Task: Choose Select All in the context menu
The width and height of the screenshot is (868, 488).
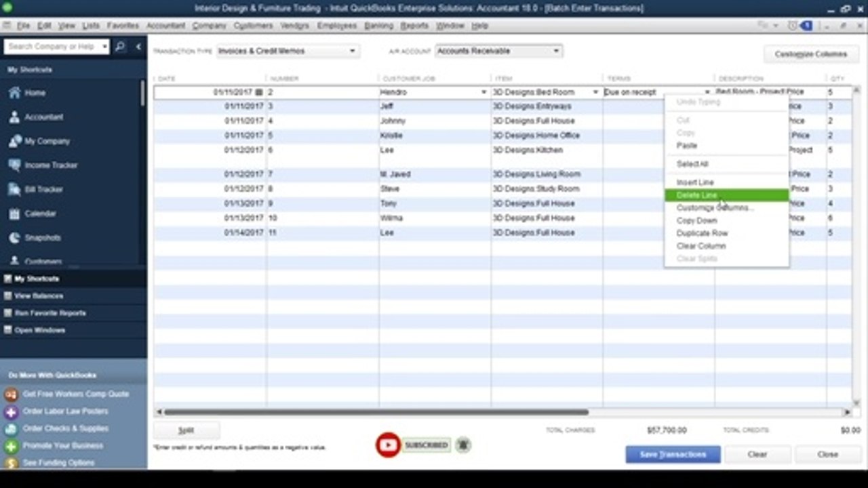Action: click(x=726, y=164)
